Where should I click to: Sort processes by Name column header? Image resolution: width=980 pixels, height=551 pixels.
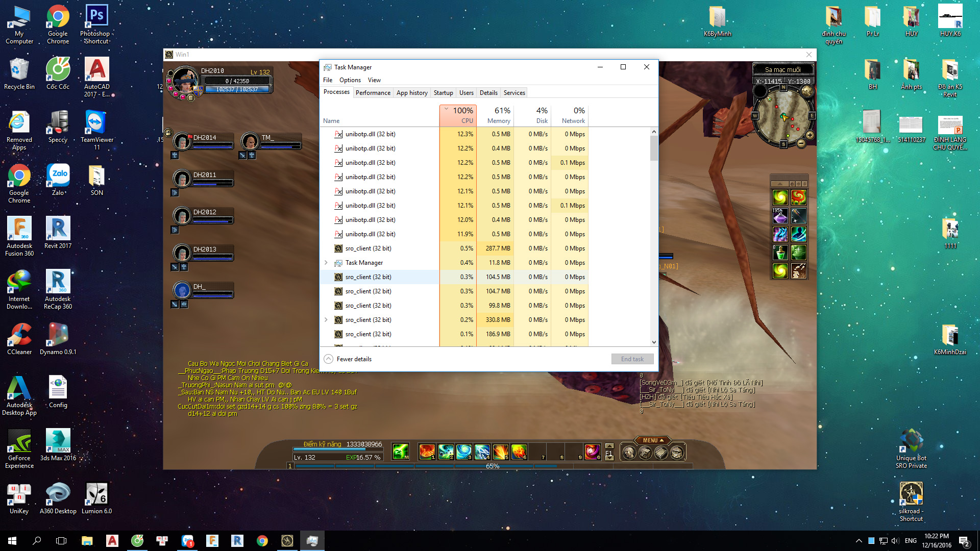(x=380, y=115)
